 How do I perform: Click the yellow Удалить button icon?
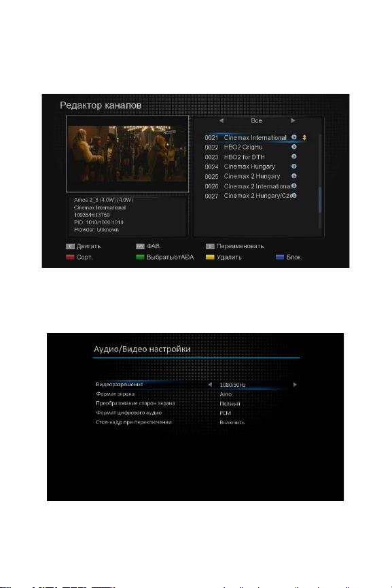click(210, 257)
